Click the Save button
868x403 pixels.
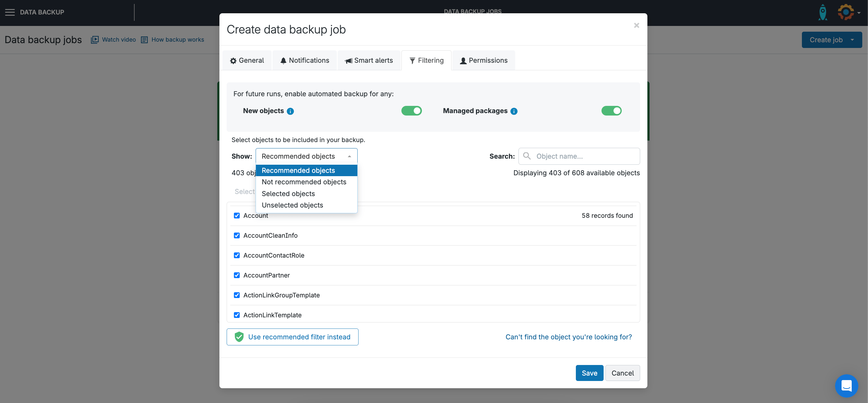(x=589, y=373)
